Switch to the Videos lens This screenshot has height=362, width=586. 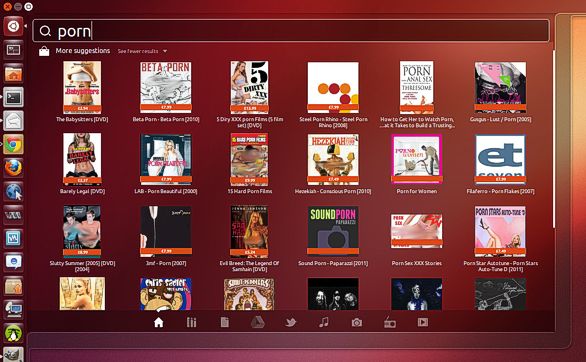pyautogui.click(x=423, y=322)
